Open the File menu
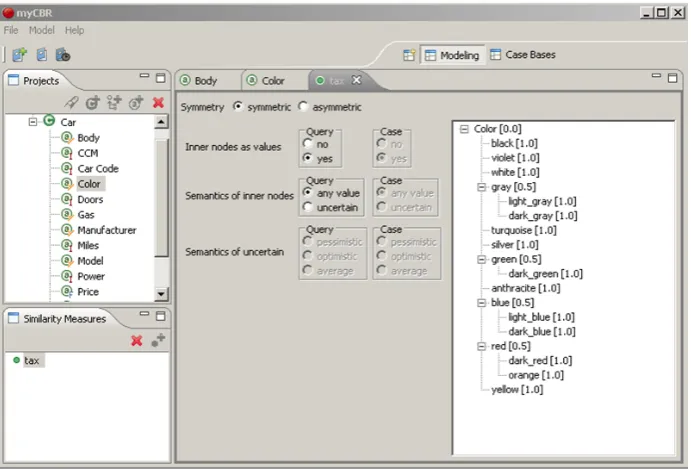691x470 pixels. click(11, 30)
